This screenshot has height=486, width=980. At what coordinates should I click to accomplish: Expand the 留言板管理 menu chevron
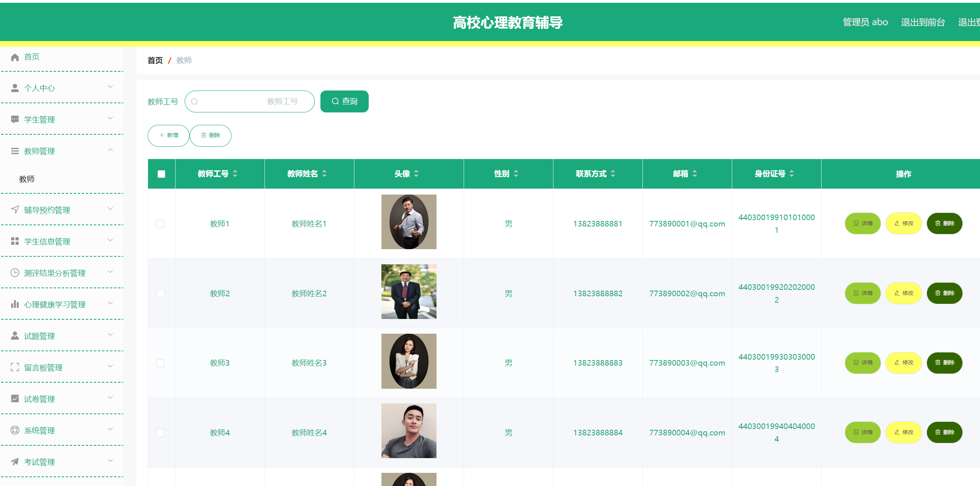111,366
